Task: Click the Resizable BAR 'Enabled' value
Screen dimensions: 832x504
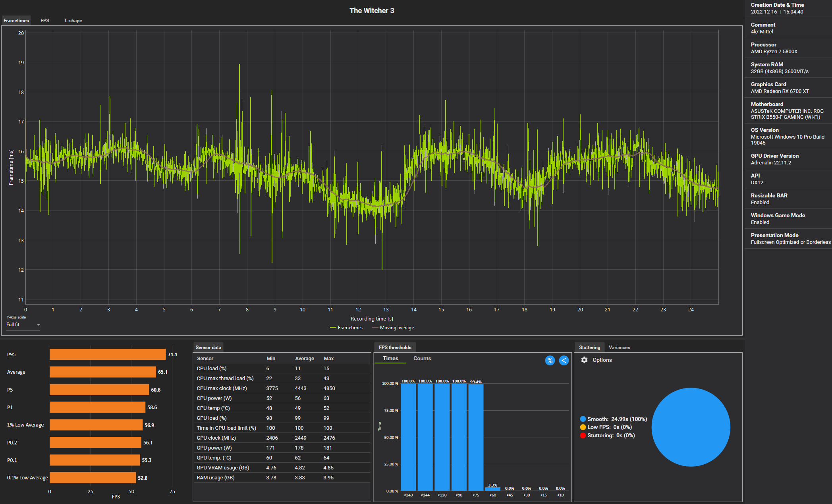Action: click(760, 203)
